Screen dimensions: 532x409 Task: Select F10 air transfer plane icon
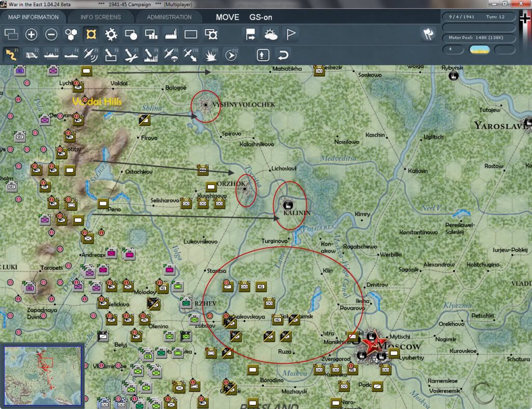coord(191,55)
